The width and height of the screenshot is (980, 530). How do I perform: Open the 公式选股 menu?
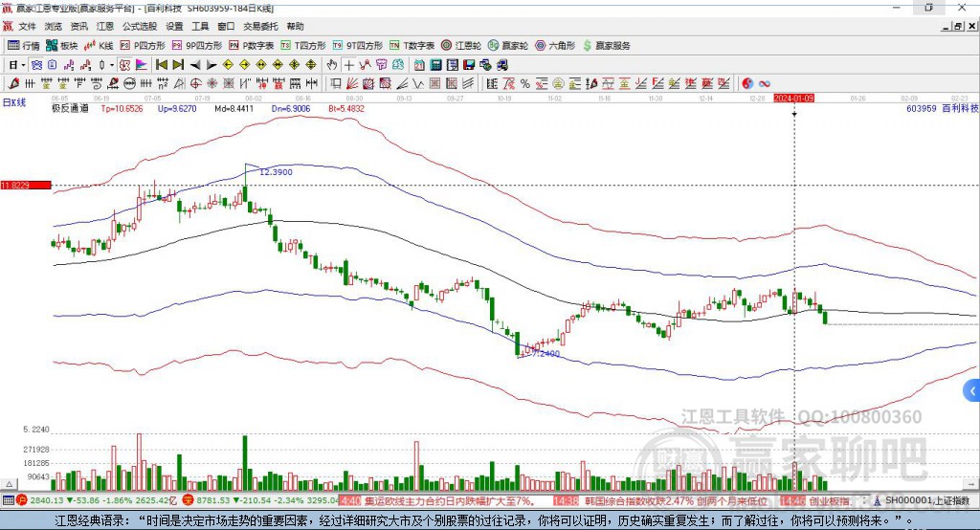click(x=140, y=26)
